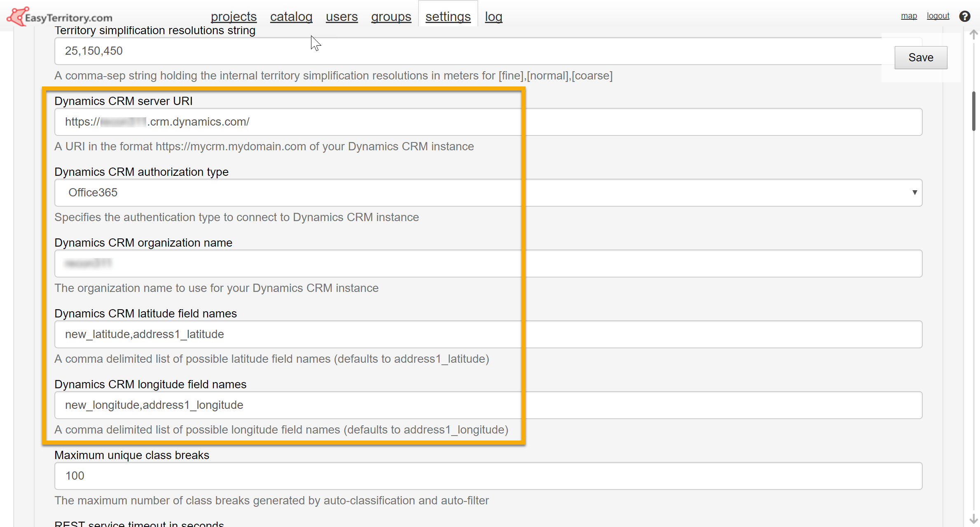Click 'Dynamics CRM authorization type' label

click(x=141, y=172)
